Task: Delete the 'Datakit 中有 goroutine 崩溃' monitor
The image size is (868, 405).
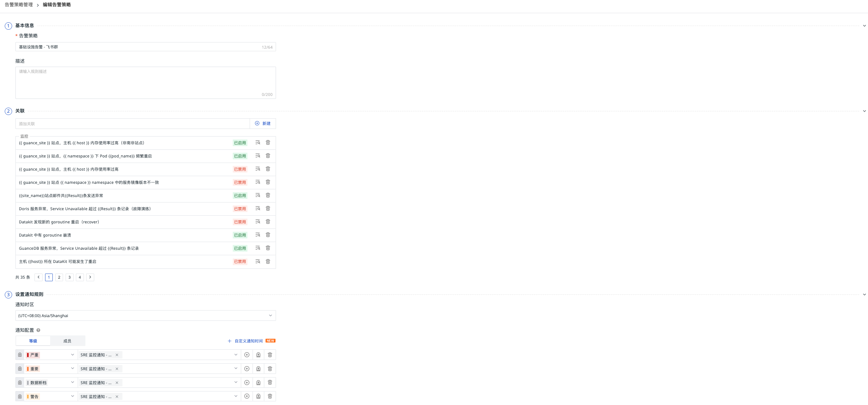Action: [268, 235]
